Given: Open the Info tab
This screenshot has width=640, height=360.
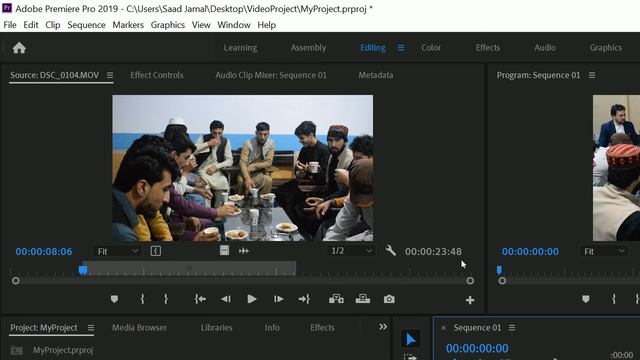Looking at the screenshot, I should tap(272, 328).
